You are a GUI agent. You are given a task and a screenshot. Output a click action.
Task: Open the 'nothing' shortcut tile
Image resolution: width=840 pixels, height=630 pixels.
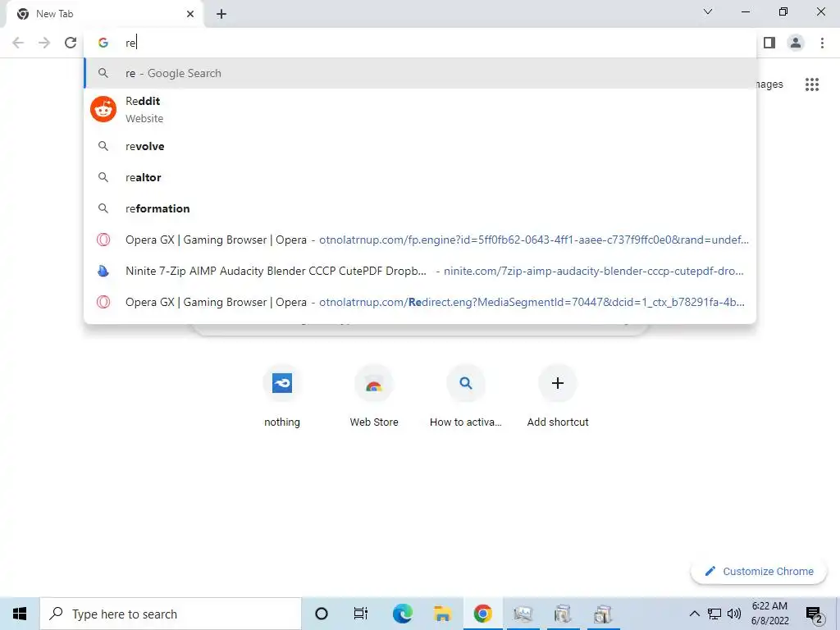tap(282, 395)
